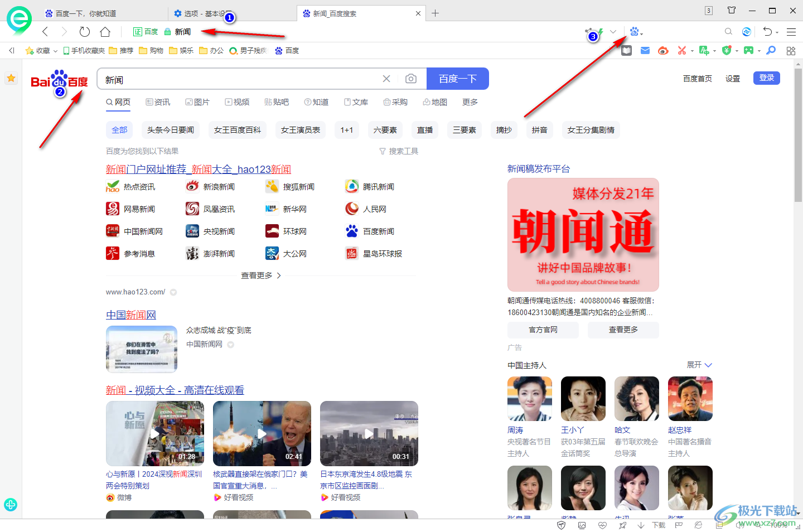Open 设置 link at page top
Image resolution: width=803 pixels, height=532 pixels.
point(733,79)
